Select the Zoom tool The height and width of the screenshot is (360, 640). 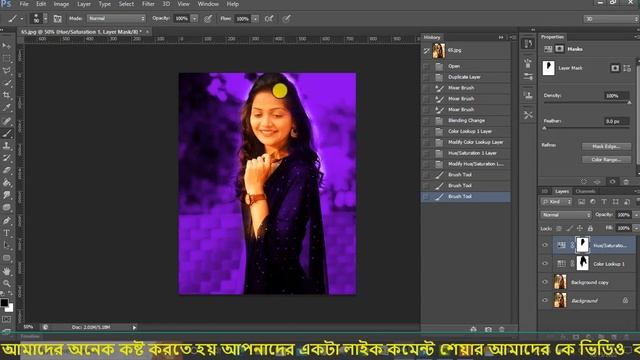[7, 283]
